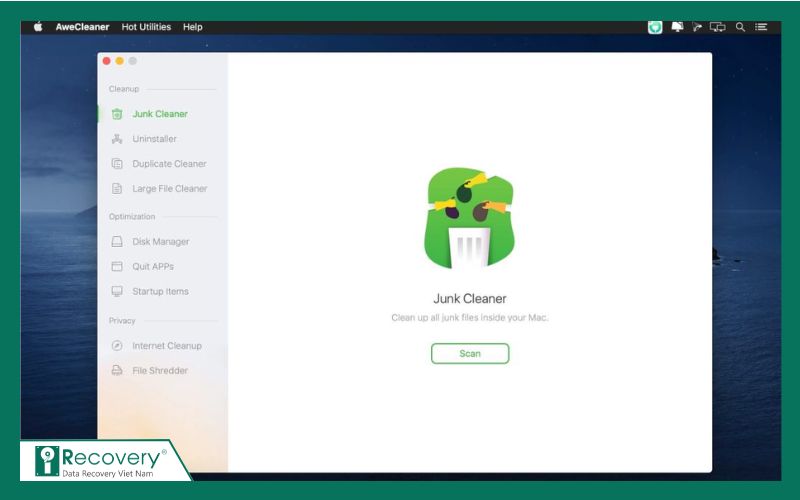The width and height of the screenshot is (800, 500).
Task: Click the Privacy section header text
Action: (x=122, y=320)
